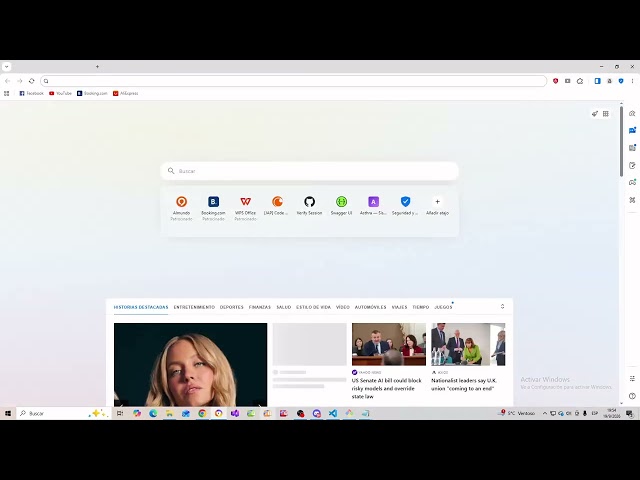Select the Salud news tab

[284, 307]
